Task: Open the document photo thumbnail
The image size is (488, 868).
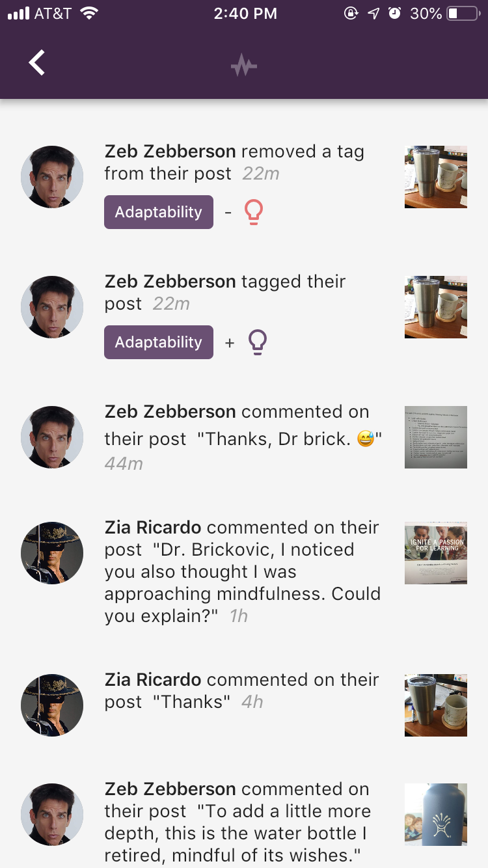Action: [x=436, y=437]
